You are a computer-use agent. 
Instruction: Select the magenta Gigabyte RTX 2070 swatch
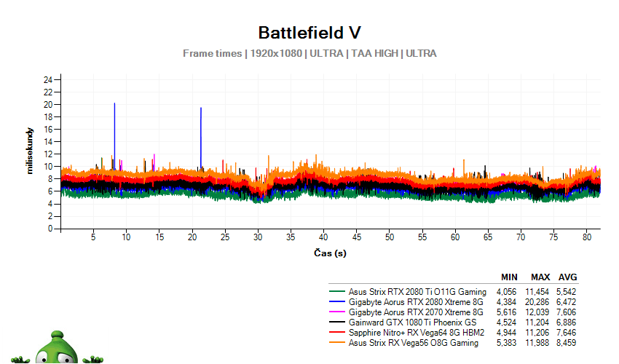pos(336,312)
